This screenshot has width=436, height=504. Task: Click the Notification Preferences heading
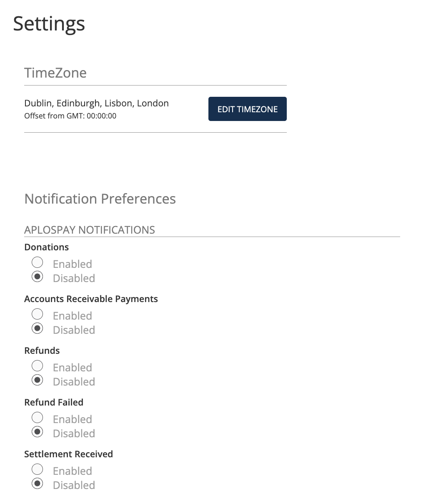[x=100, y=199]
